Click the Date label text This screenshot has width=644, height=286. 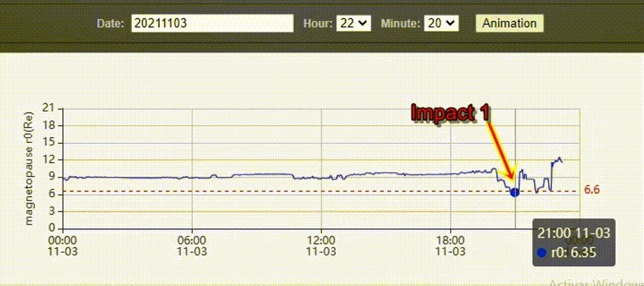click(x=110, y=23)
